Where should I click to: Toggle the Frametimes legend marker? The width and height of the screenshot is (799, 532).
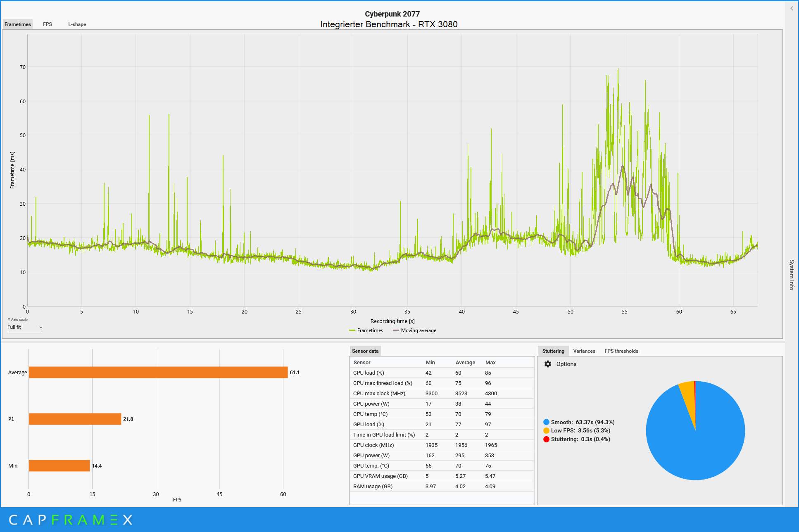point(352,330)
